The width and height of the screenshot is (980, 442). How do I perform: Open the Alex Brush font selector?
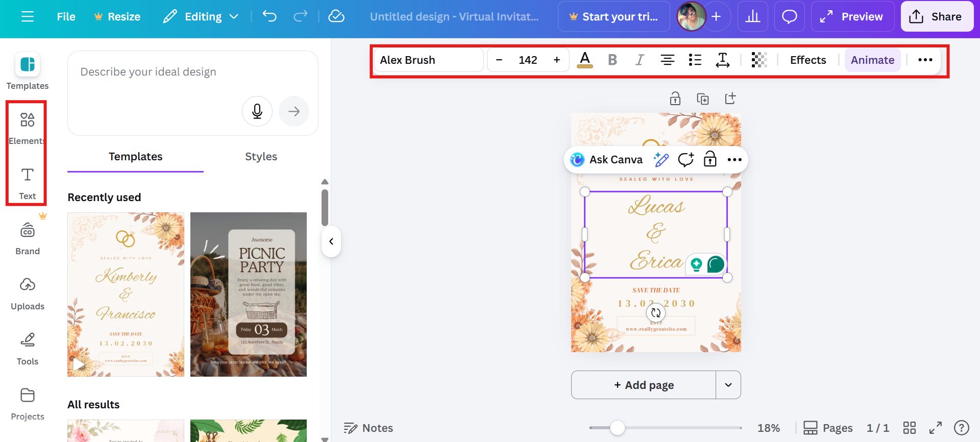coord(429,60)
